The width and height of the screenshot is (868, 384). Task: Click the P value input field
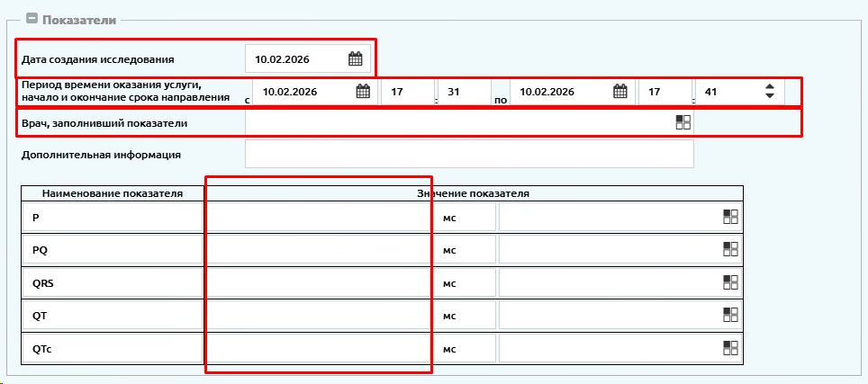[319, 217]
